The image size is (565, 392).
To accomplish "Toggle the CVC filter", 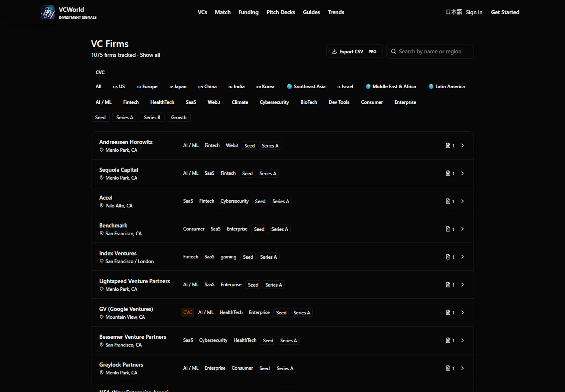I will pyautogui.click(x=100, y=72).
